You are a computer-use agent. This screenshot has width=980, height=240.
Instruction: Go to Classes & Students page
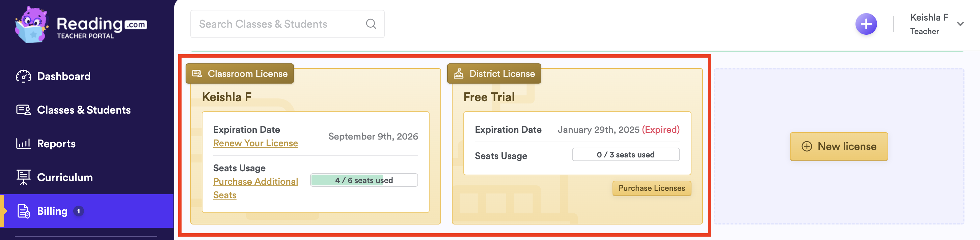tap(84, 110)
